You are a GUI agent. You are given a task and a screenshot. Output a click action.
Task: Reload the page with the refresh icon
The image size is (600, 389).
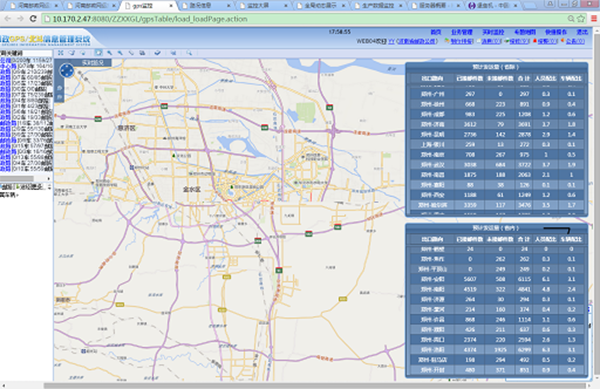tap(33, 18)
